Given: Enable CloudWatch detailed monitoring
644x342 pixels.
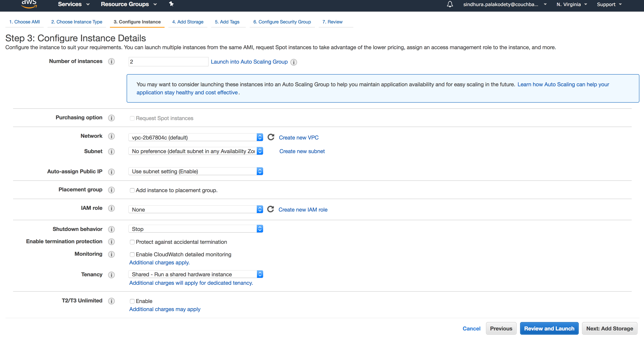Looking at the screenshot, I should pyautogui.click(x=132, y=254).
